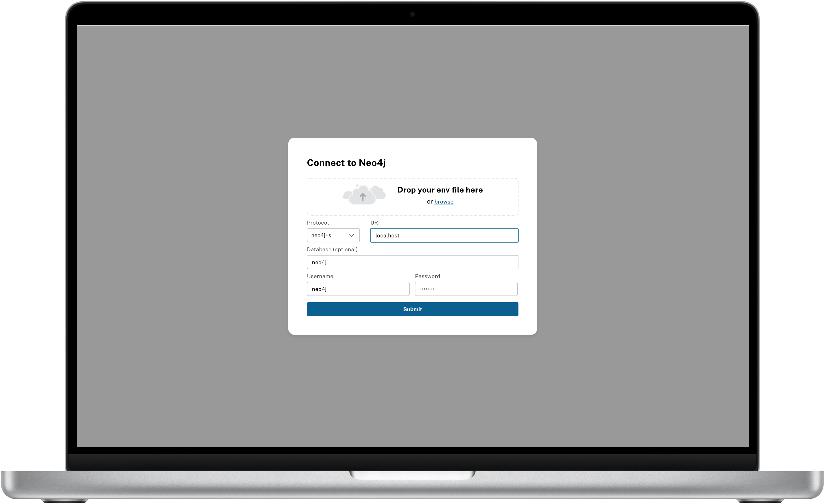The image size is (825, 504).
Task: Click the "Connect to Neo4j" heading
Action: 346,163
